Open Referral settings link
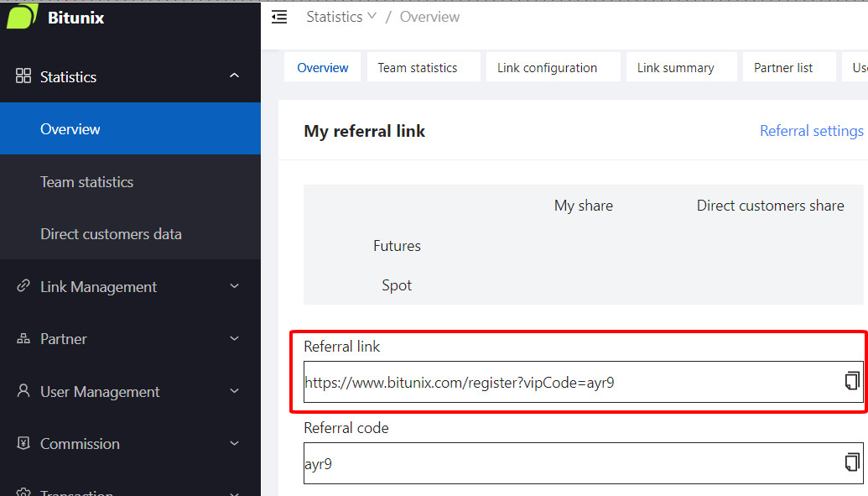This screenshot has width=868, height=496. 811,131
